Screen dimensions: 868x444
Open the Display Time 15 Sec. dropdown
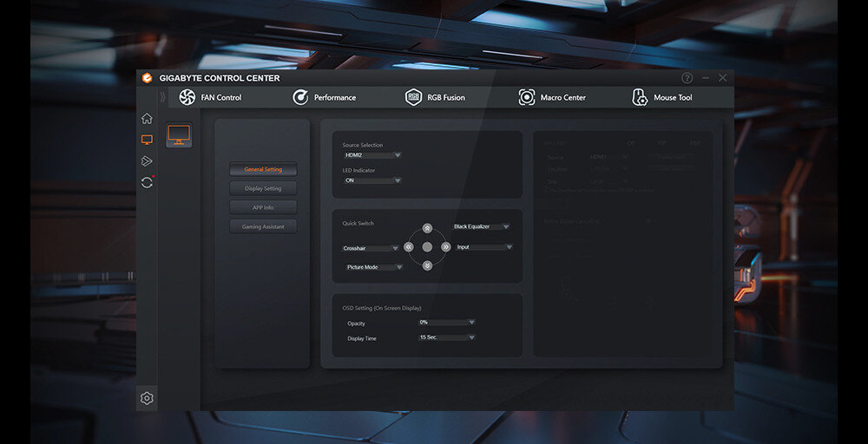pos(447,336)
